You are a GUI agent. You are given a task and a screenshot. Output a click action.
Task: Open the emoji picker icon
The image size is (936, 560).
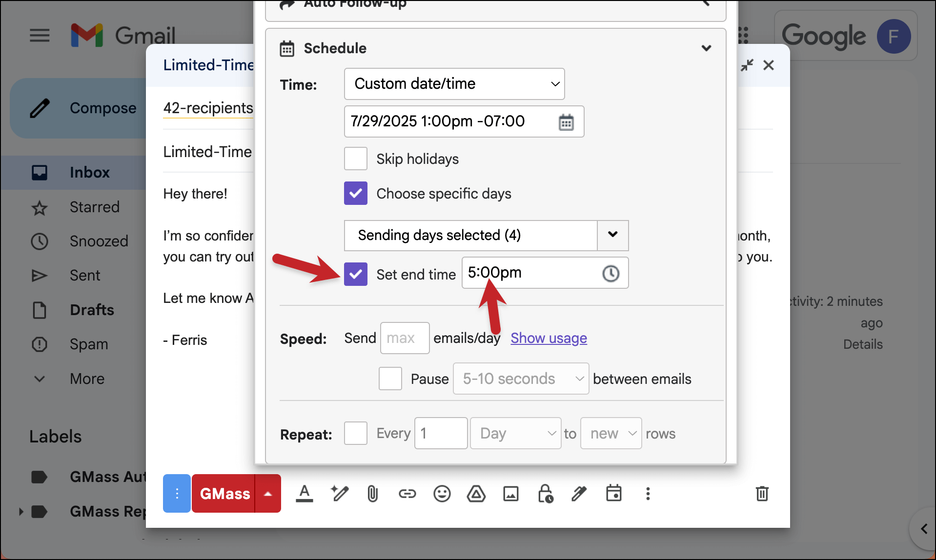442,494
